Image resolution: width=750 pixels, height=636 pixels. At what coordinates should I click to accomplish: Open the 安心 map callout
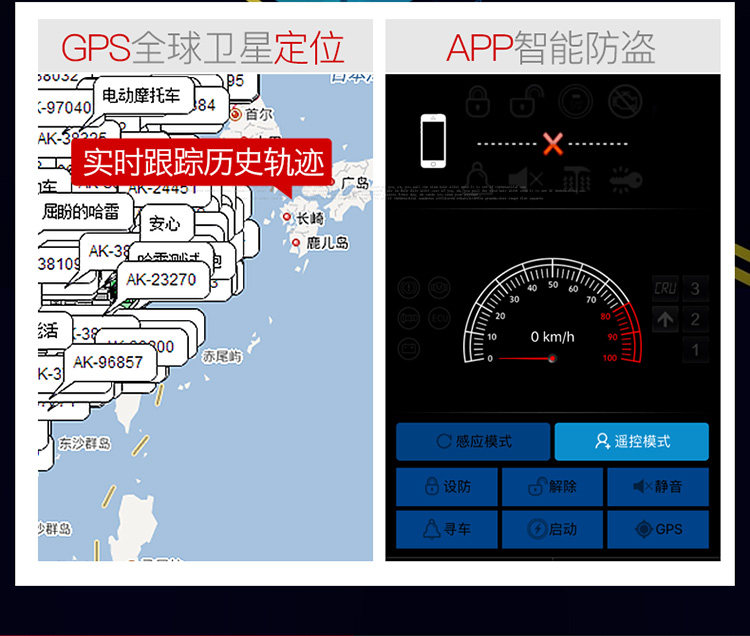click(165, 223)
